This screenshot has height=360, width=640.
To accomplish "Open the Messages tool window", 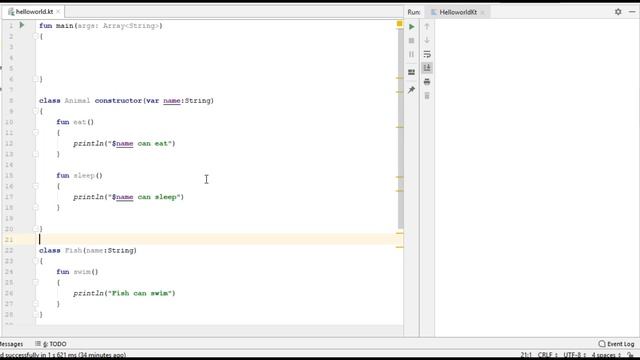I will pos(11,344).
